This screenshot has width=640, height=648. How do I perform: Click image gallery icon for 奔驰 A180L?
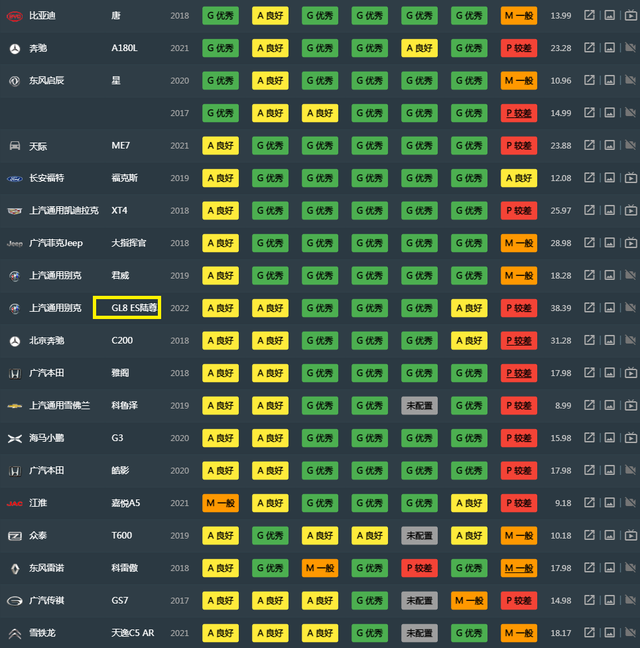pyautogui.click(x=610, y=48)
